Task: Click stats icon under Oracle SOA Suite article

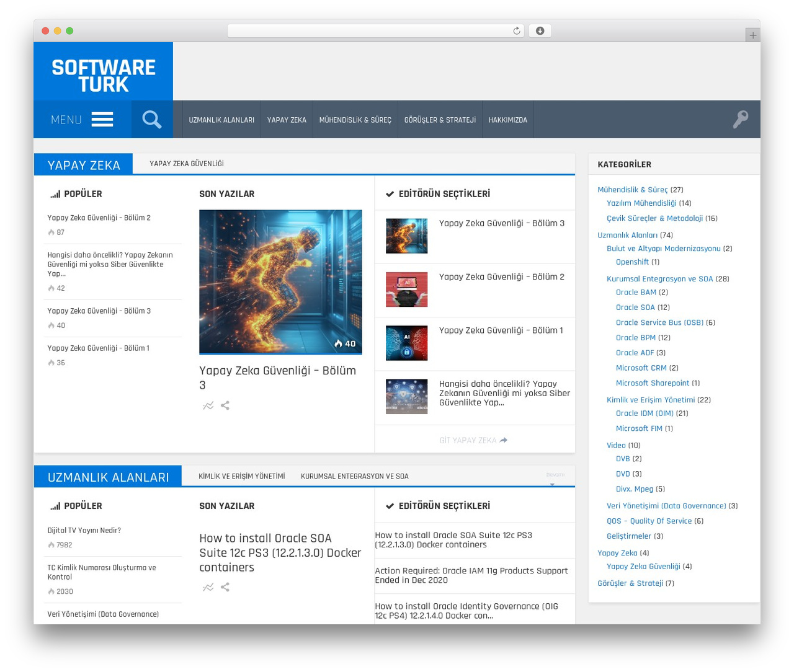Action: click(208, 587)
